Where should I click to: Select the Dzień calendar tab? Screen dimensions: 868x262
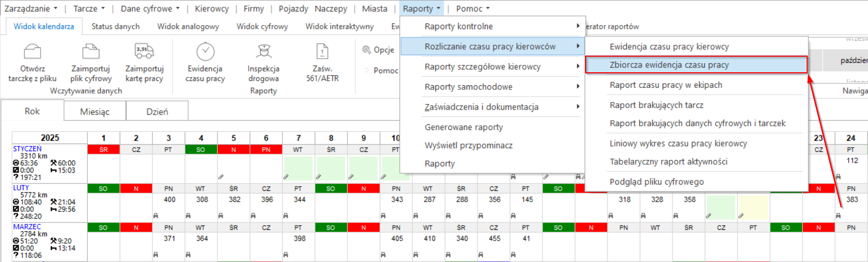(157, 112)
